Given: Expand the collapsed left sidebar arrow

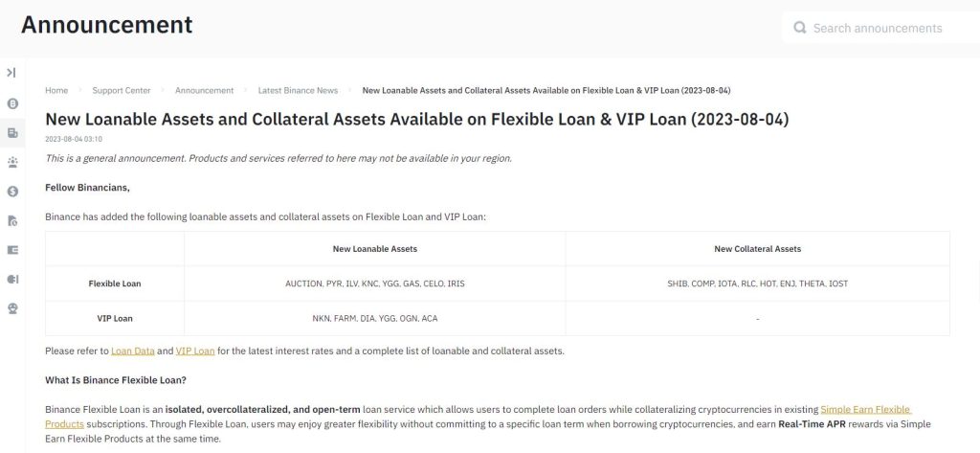Looking at the screenshot, I should 11,73.
